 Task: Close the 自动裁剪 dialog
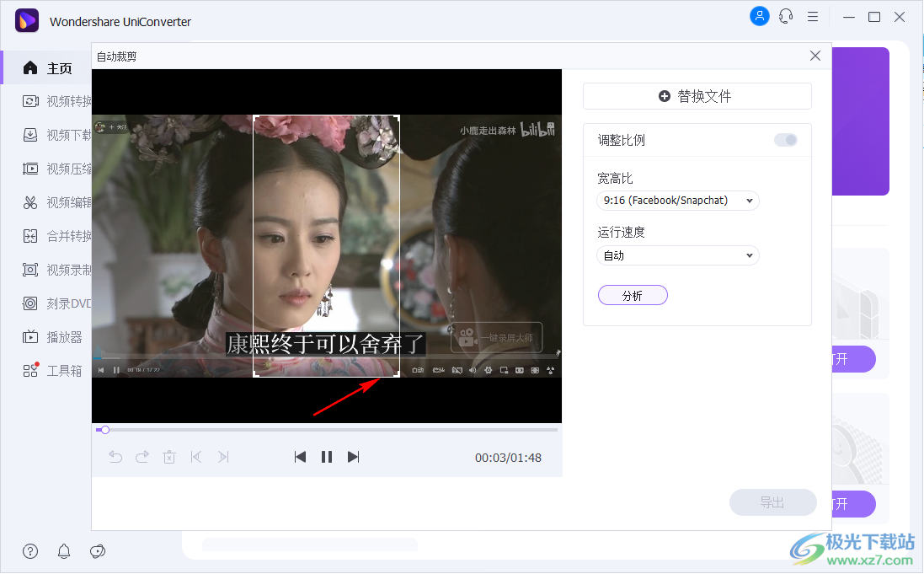coord(815,56)
